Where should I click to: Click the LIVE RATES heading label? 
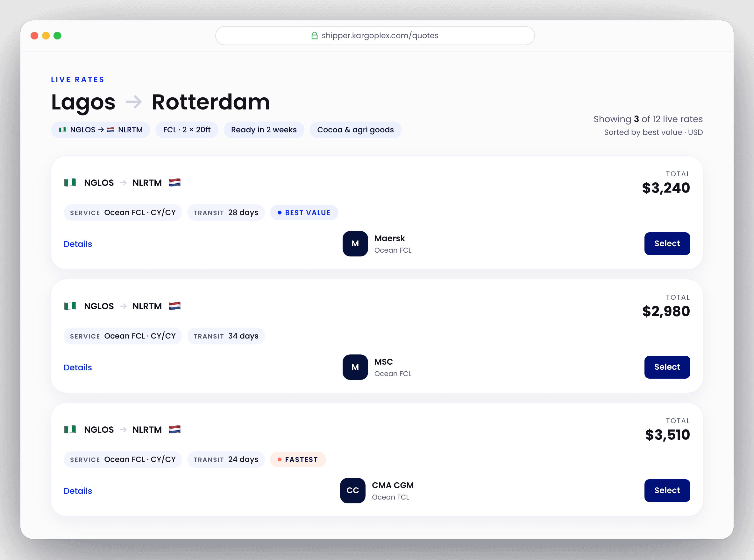78,80
